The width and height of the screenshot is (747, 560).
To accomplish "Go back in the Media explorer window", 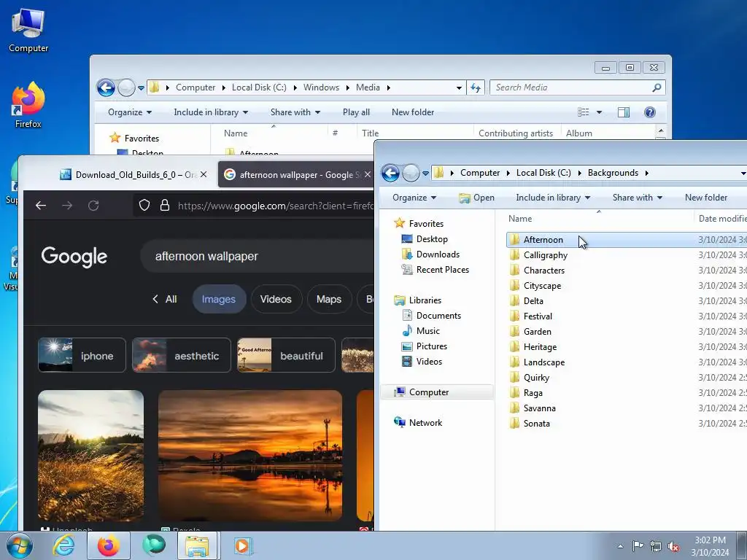I will click(x=106, y=87).
